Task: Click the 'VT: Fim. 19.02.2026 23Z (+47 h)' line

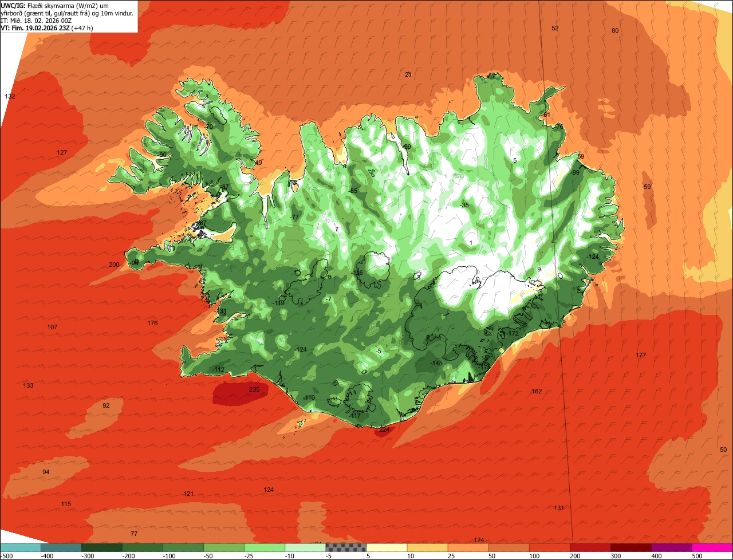Action: (x=46, y=27)
